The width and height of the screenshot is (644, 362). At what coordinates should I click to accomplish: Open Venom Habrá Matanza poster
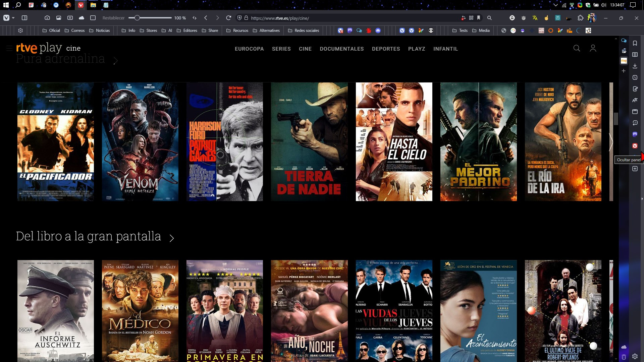point(140,142)
